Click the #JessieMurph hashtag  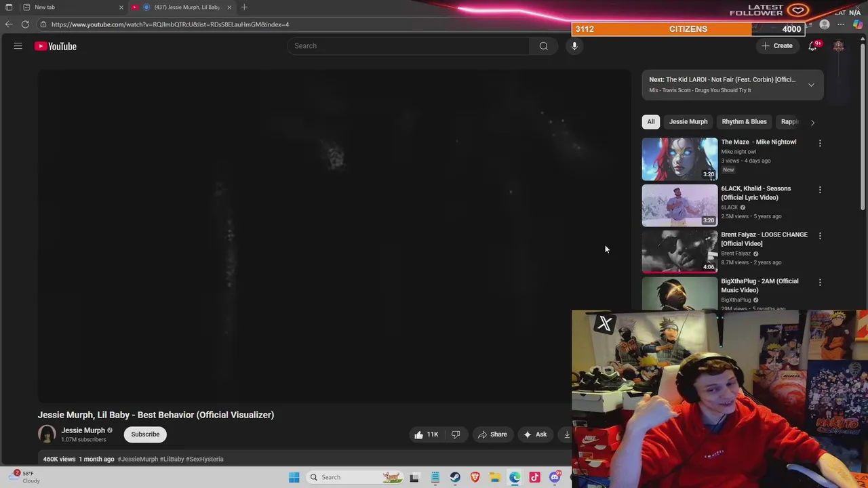138,460
